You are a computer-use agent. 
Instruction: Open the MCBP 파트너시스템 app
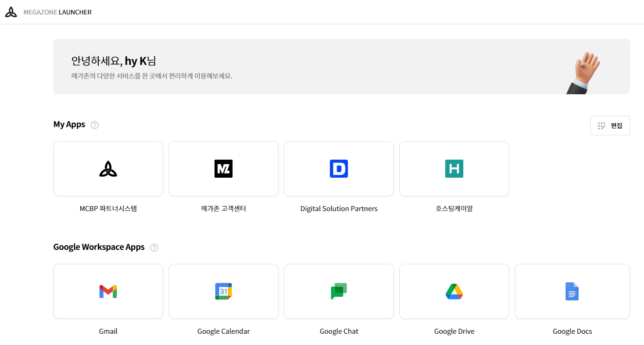point(108,169)
